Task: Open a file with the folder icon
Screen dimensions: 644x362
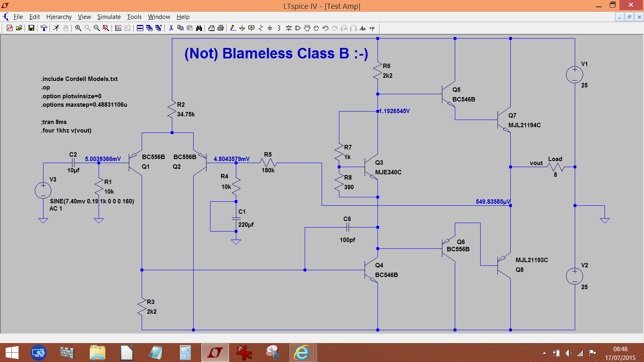Action: click(19, 28)
